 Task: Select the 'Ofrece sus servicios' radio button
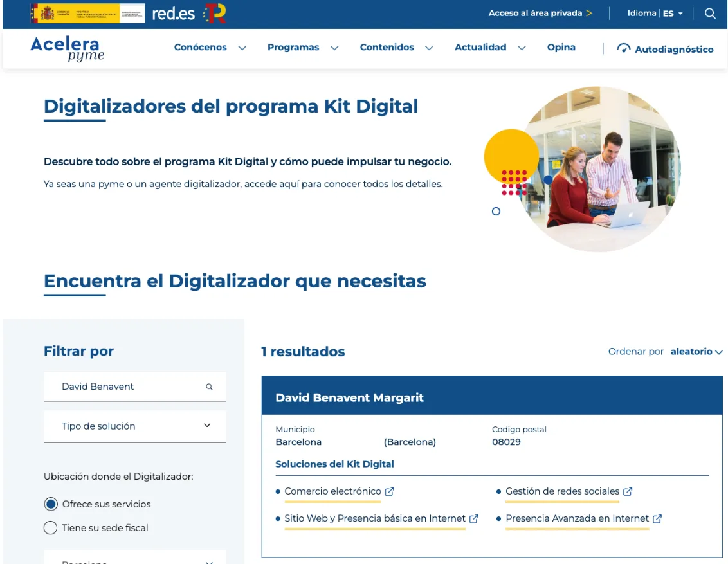(51, 504)
